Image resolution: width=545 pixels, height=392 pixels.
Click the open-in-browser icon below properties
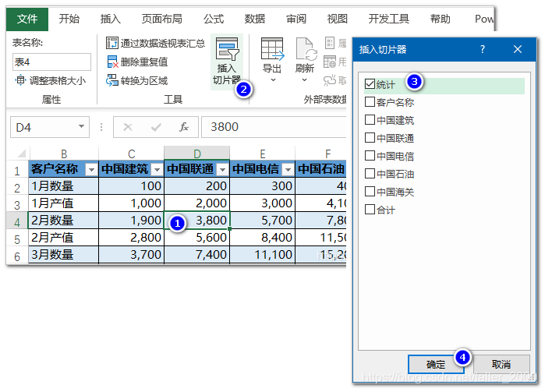tap(330, 62)
